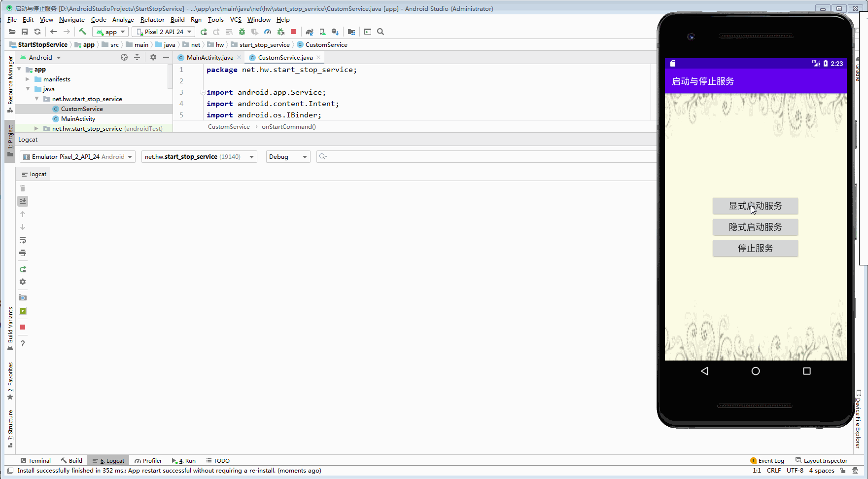Click the UTF-8 encoding in status bar
This screenshot has width=868, height=479.
[795, 471]
